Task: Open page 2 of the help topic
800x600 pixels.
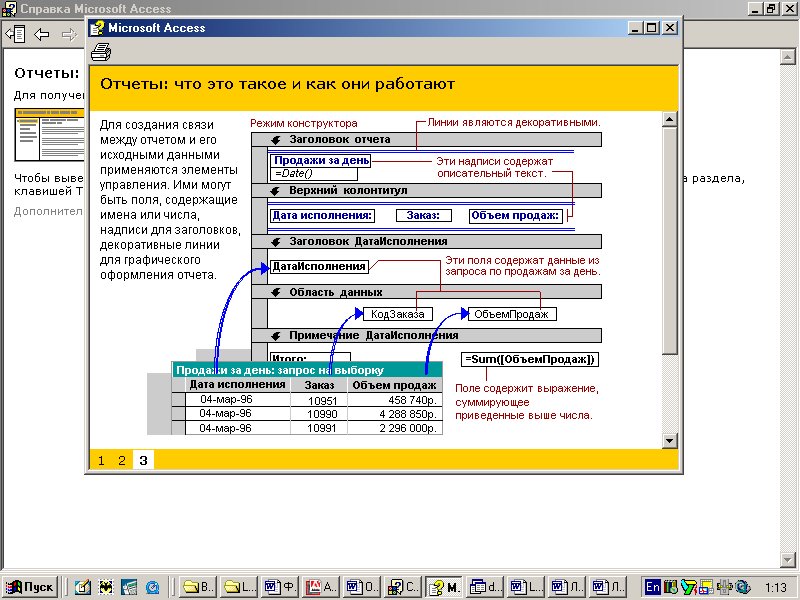Action: pos(121,461)
